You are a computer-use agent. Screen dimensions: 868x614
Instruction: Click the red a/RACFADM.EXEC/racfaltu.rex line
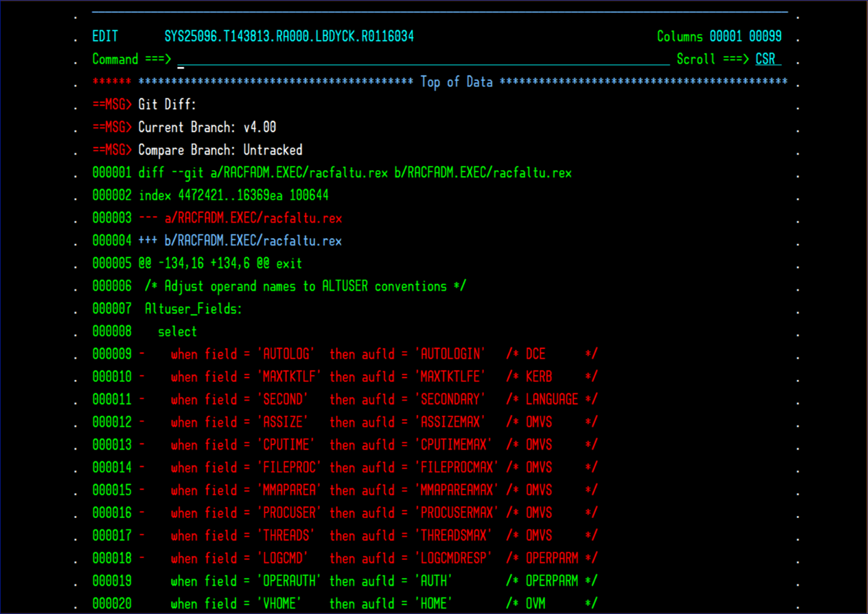(x=253, y=217)
